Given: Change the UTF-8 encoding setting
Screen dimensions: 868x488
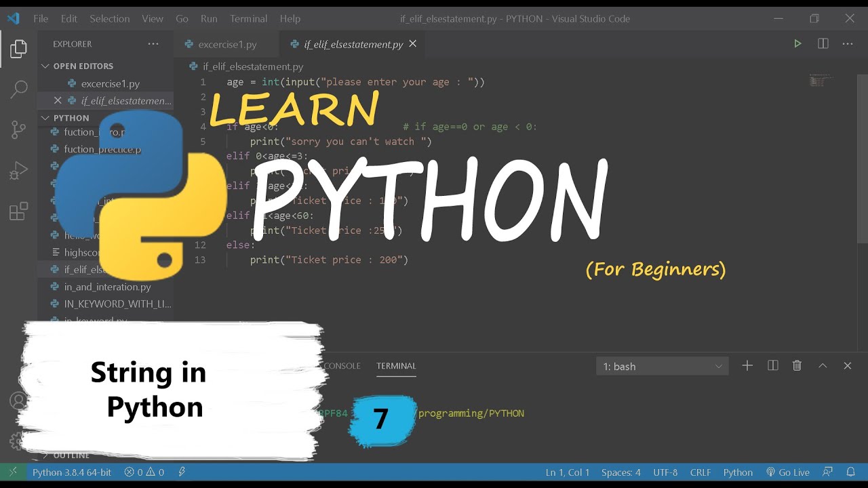Looking at the screenshot, I should click(x=665, y=472).
